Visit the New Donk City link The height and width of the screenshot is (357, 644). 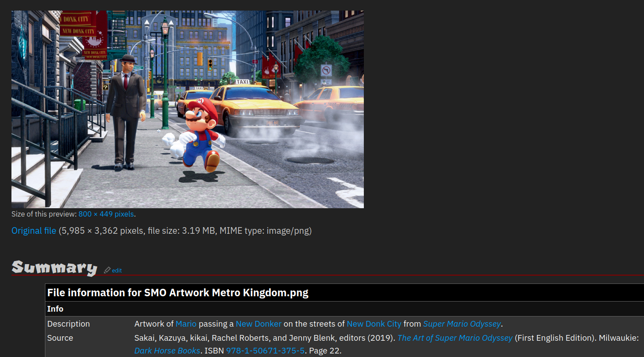pyautogui.click(x=374, y=324)
